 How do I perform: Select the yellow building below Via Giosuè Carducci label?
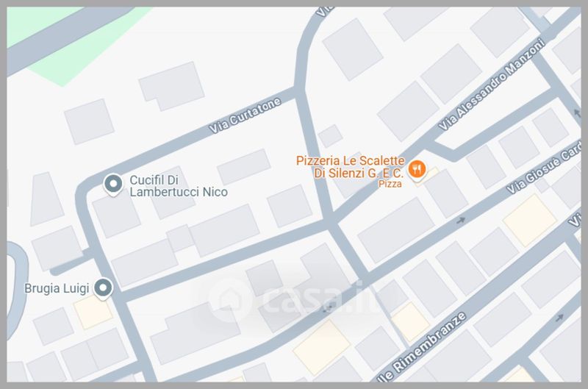click(529, 221)
